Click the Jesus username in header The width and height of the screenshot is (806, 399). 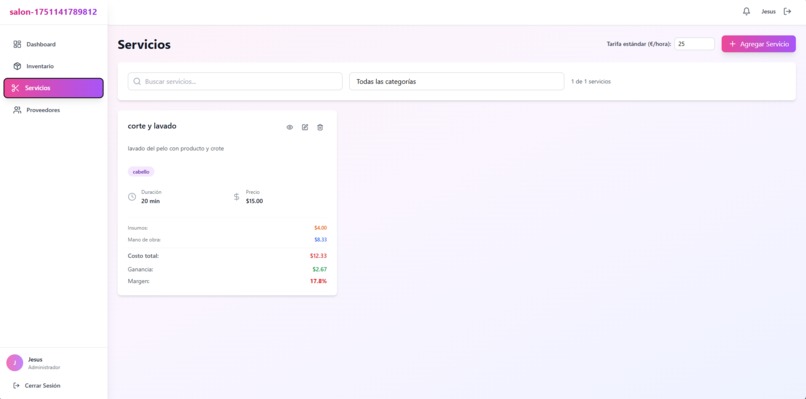768,12
